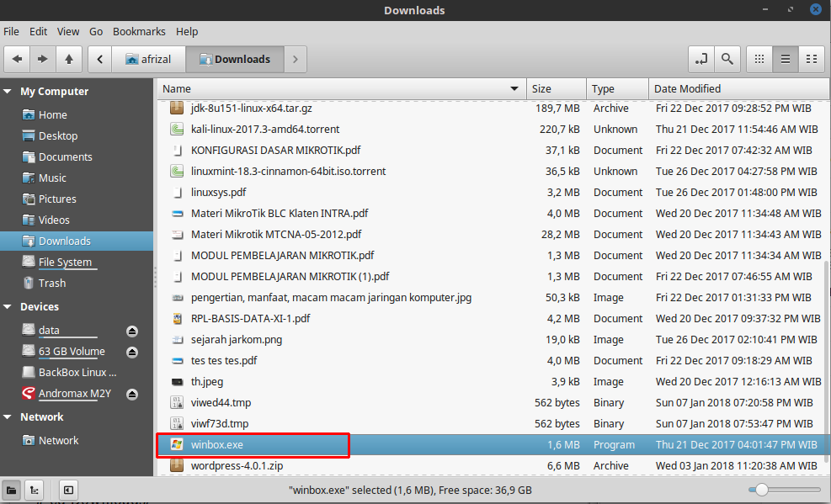831x504 pixels.
Task: Sort by the Name column
Action: [342, 89]
